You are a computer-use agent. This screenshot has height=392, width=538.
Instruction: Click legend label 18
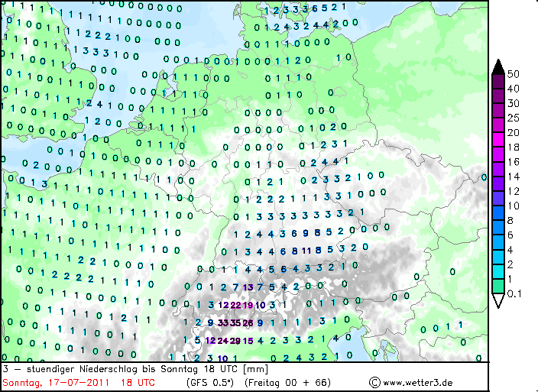click(x=514, y=147)
